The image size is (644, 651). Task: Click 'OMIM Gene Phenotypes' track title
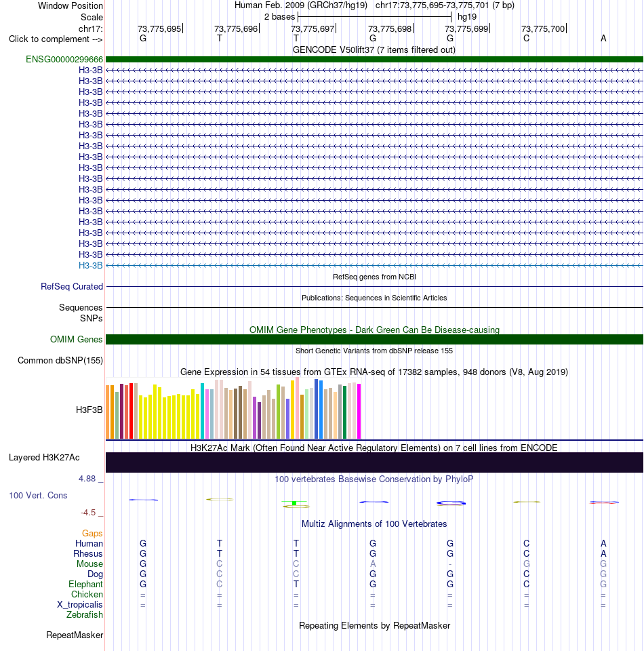click(374, 330)
